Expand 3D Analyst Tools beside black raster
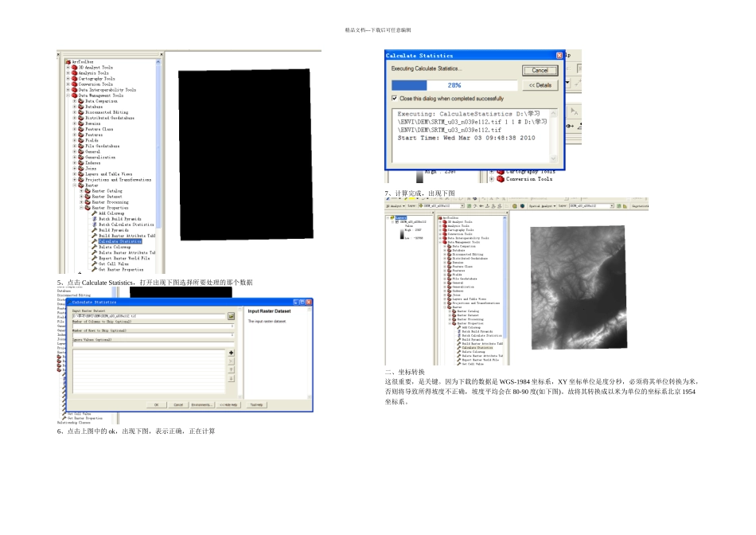 pos(68,68)
